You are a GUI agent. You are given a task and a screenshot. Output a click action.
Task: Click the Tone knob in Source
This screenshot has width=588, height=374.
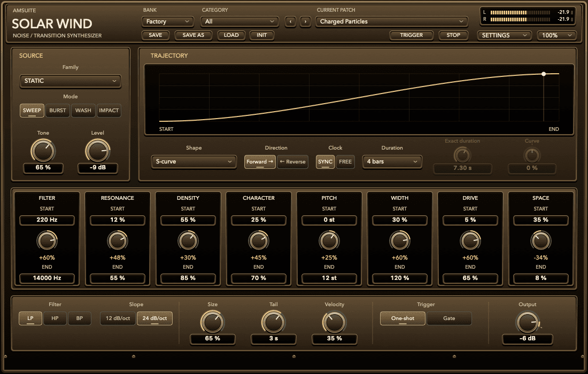(x=43, y=151)
